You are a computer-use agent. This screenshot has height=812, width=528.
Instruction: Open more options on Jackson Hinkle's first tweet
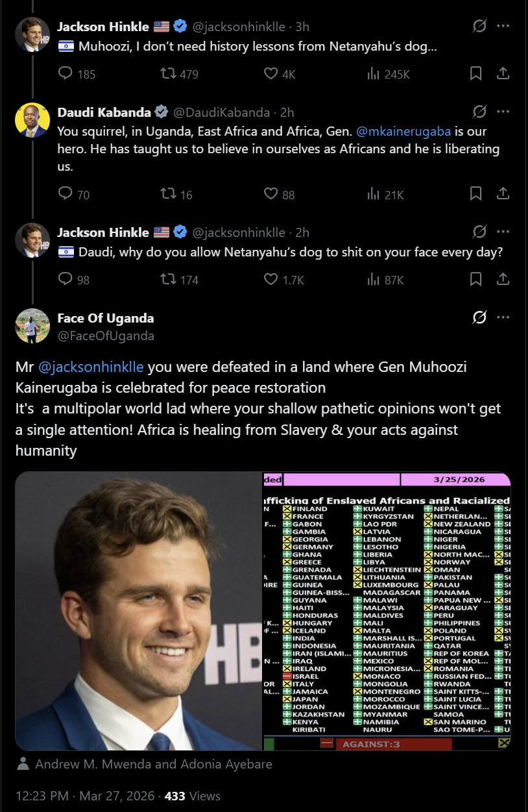[x=503, y=26]
